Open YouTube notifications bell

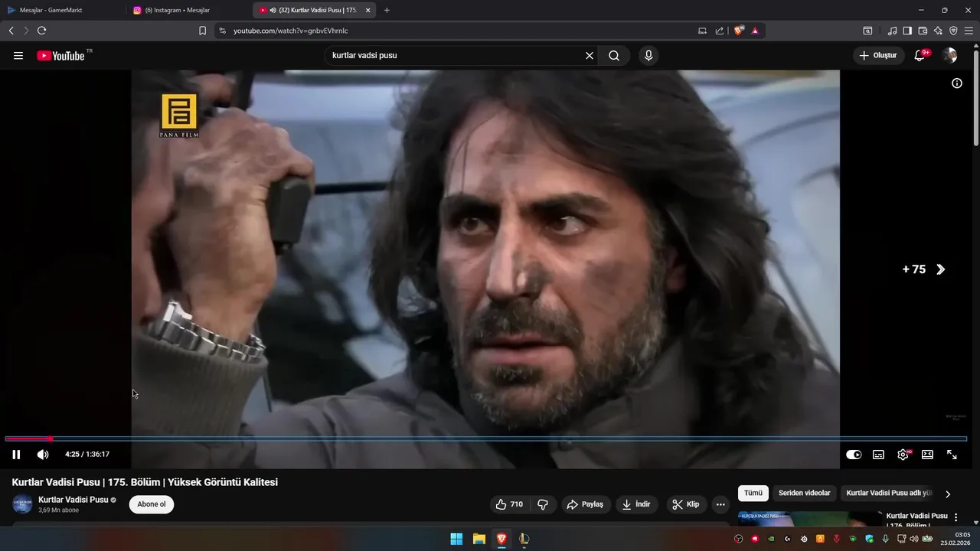[x=920, y=56]
